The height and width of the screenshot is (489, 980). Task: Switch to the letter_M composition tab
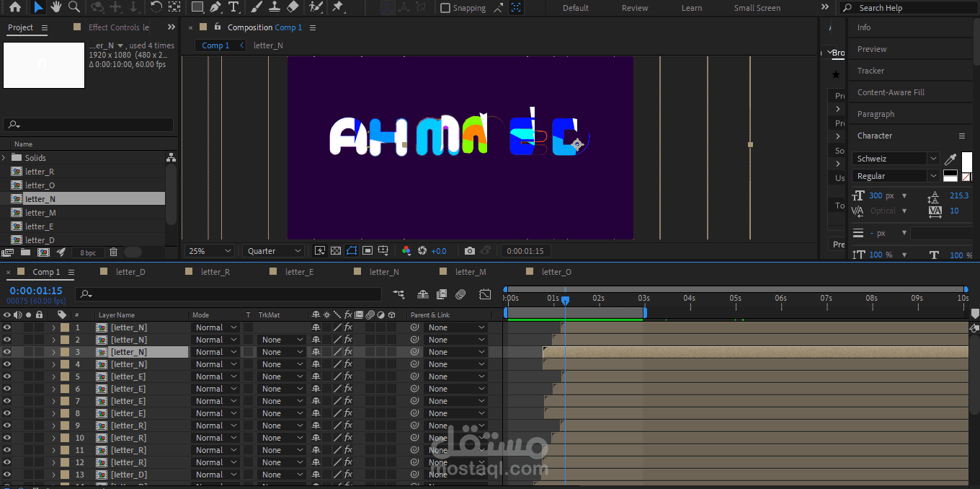472,272
